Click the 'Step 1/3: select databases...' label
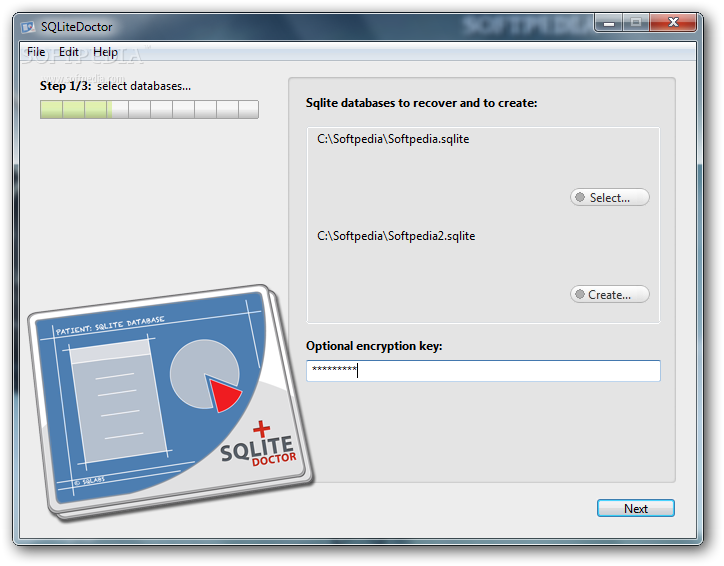 pos(115,86)
